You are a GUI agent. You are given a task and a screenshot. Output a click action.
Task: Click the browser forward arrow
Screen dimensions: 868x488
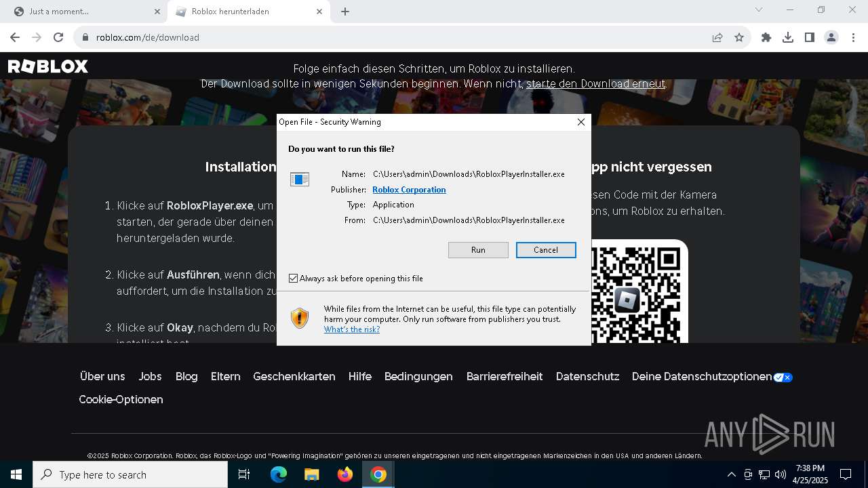point(37,37)
